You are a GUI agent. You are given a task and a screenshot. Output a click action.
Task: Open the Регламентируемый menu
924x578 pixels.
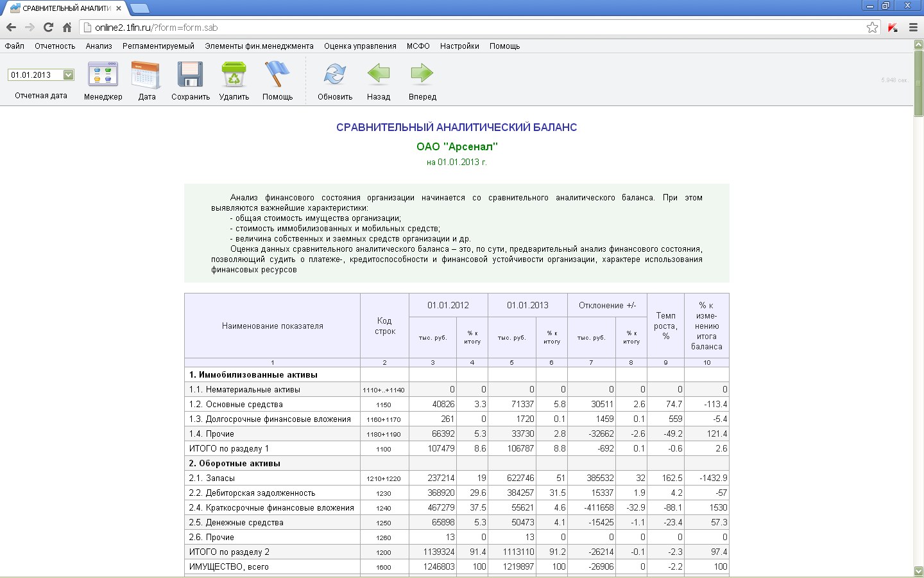pos(158,46)
